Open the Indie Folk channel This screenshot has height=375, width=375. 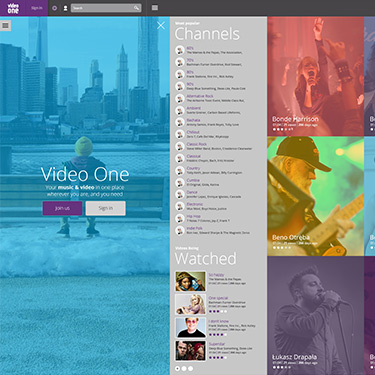coord(194,228)
